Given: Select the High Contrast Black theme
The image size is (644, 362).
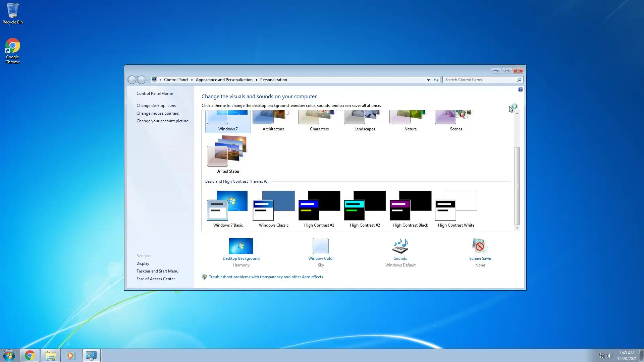Looking at the screenshot, I should pos(410,206).
